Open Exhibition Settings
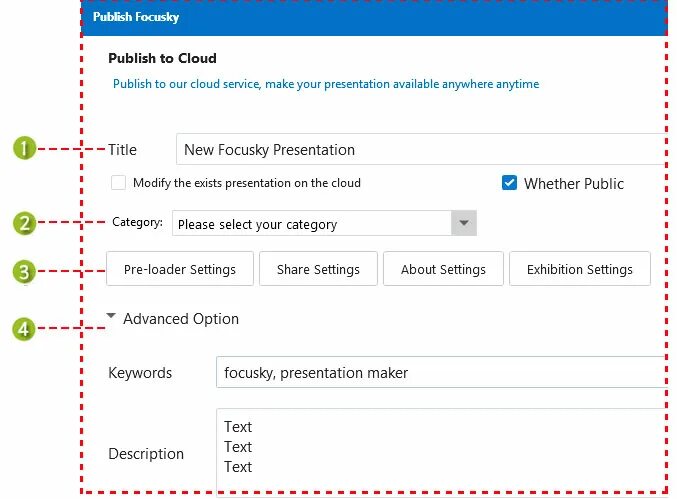This screenshot has width=677, height=499. click(580, 269)
